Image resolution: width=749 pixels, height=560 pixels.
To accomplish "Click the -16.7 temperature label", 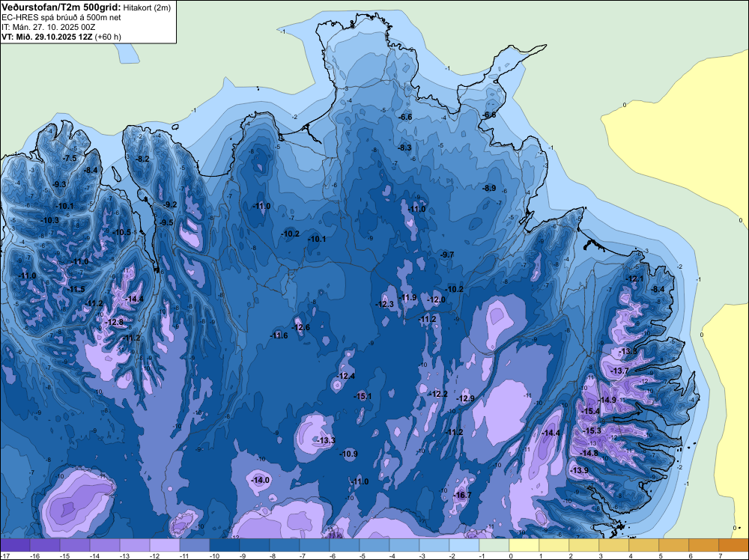I will pyautogui.click(x=462, y=496).
